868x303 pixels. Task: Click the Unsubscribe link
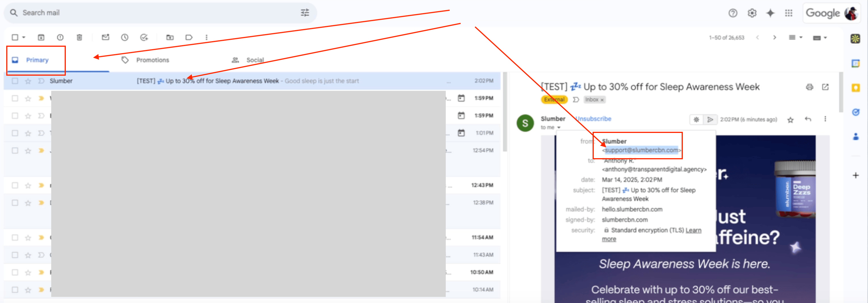593,119
